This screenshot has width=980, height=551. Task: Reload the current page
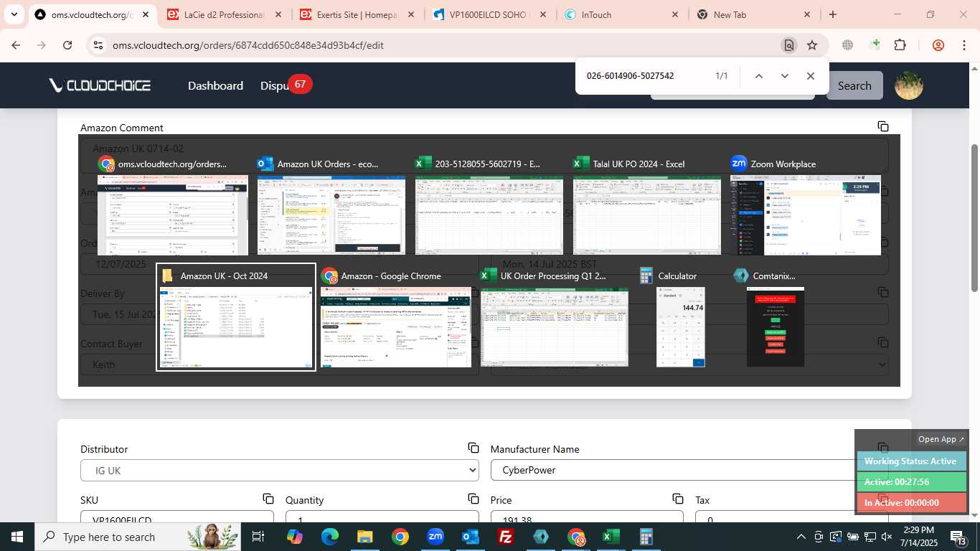click(67, 45)
